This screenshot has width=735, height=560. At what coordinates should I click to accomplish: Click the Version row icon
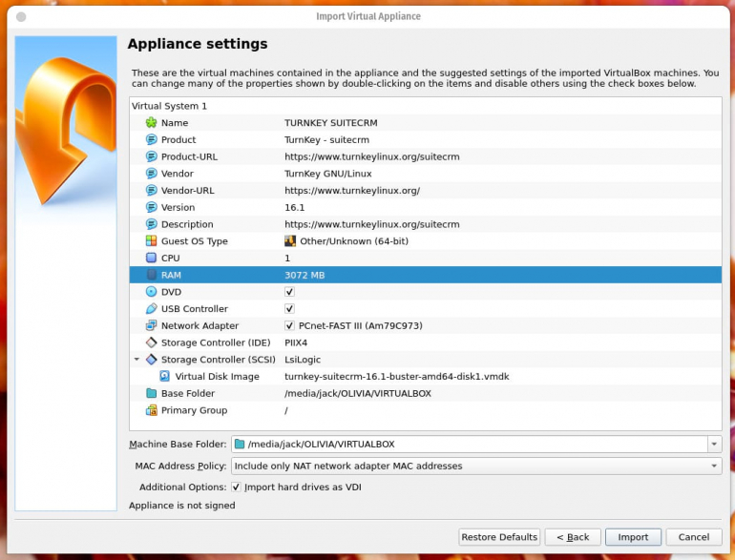point(151,207)
